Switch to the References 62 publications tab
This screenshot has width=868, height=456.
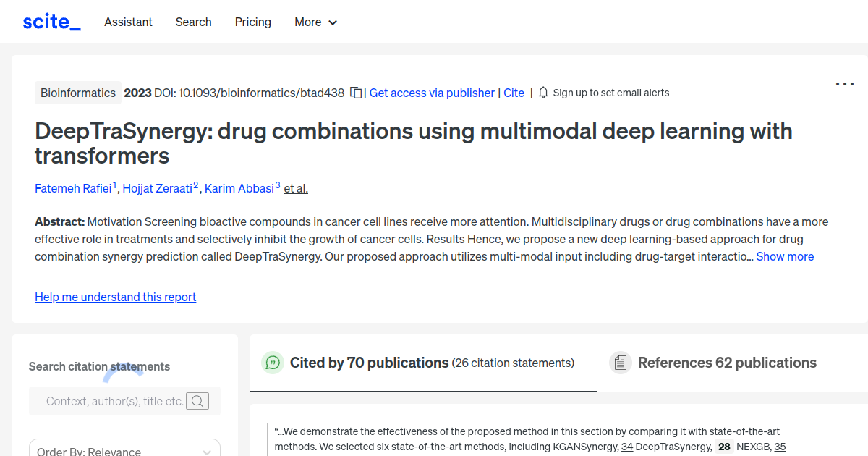(726, 363)
